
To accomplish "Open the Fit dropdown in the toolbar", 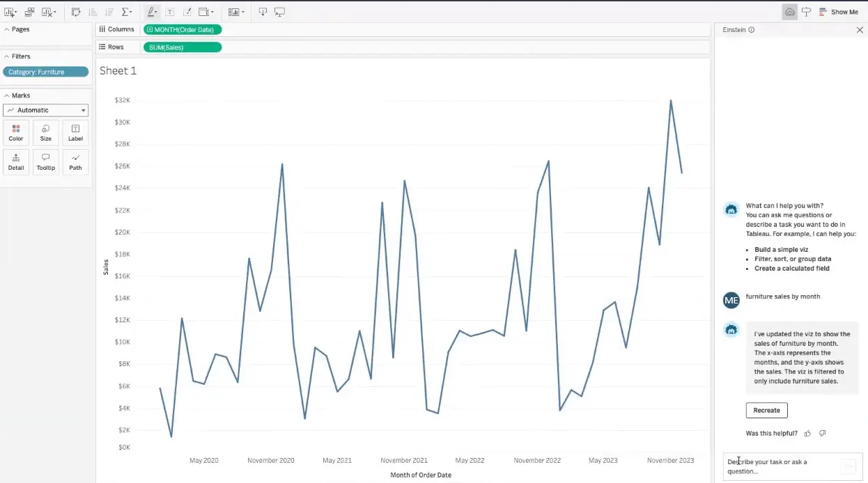I will [207, 12].
